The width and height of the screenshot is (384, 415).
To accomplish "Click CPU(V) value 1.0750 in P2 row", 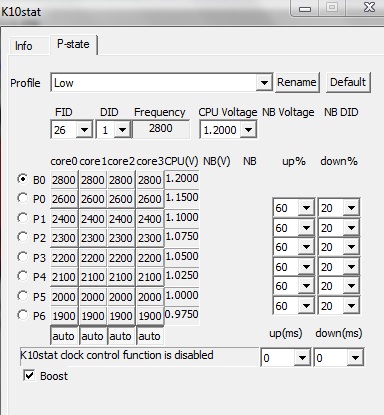I will tap(182, 237).
